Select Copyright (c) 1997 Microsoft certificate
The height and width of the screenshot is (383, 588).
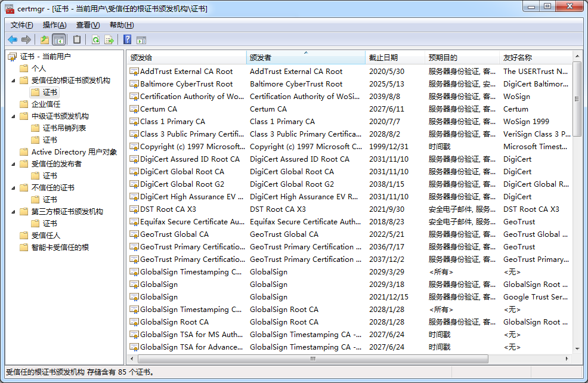click(349, 147)
